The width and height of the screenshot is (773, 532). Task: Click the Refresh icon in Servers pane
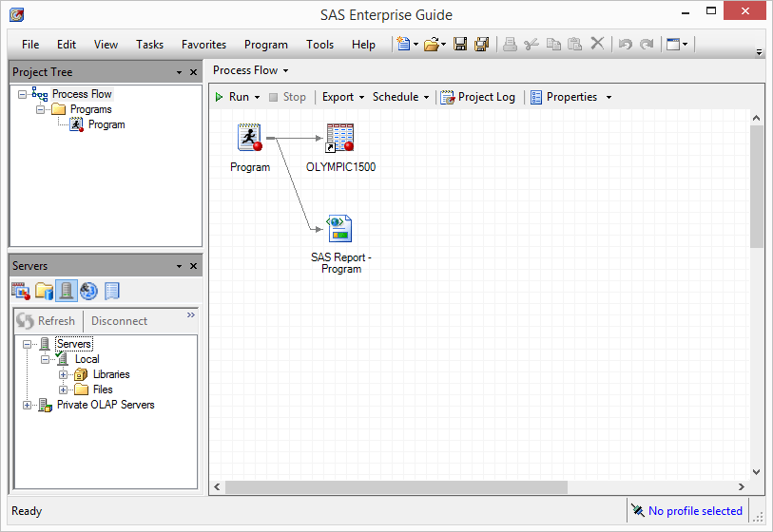[x=25, y=321]
